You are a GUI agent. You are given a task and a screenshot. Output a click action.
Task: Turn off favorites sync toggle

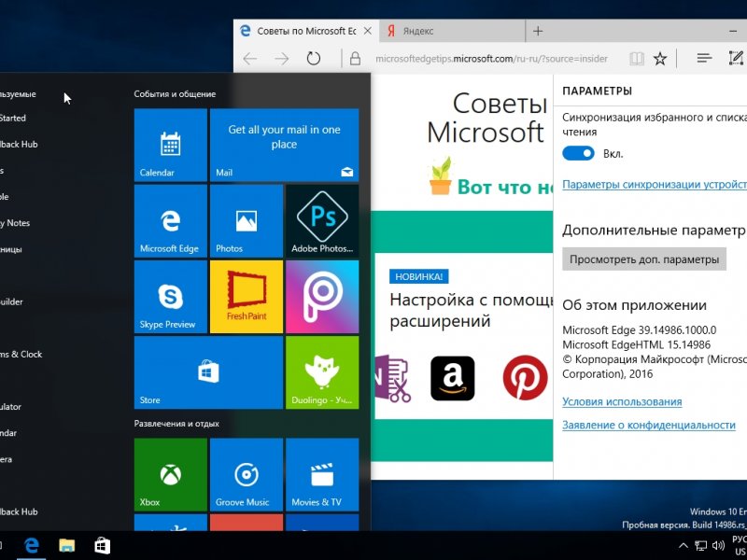coord(578,153)
